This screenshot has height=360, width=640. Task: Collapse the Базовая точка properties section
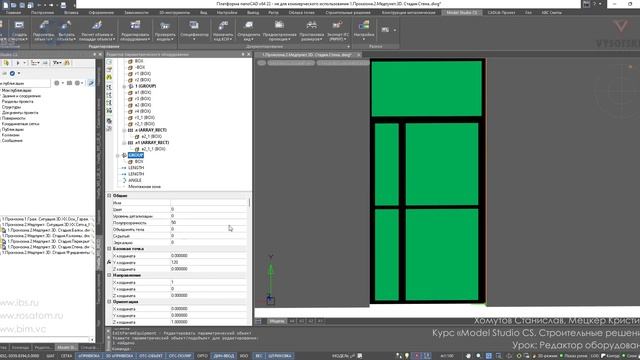tap(109, 249)
